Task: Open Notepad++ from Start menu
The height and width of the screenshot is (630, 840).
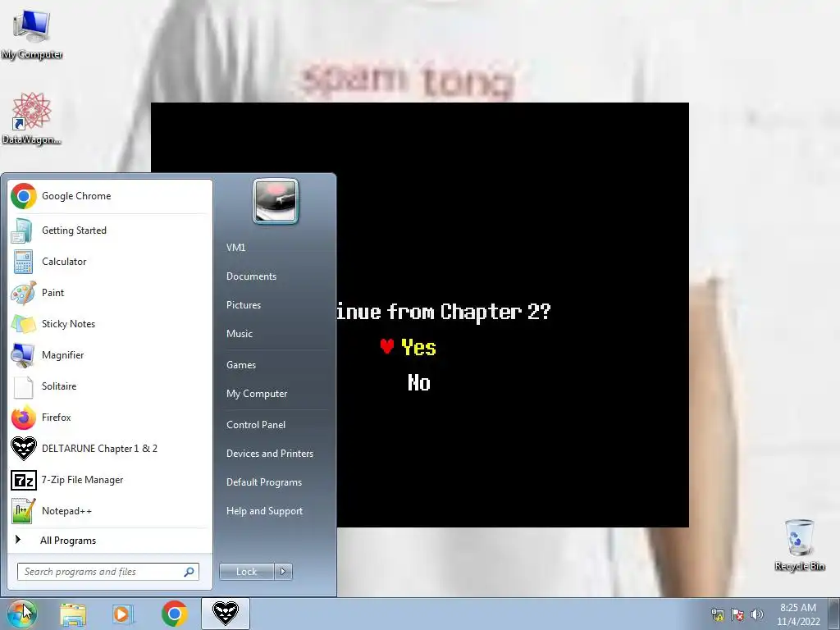Action: tap(110, 510)
